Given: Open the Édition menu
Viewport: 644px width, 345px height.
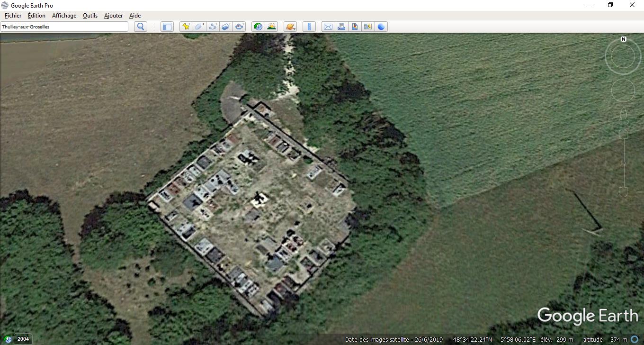Looking at the screenshot, I should [x=36, y=16].
